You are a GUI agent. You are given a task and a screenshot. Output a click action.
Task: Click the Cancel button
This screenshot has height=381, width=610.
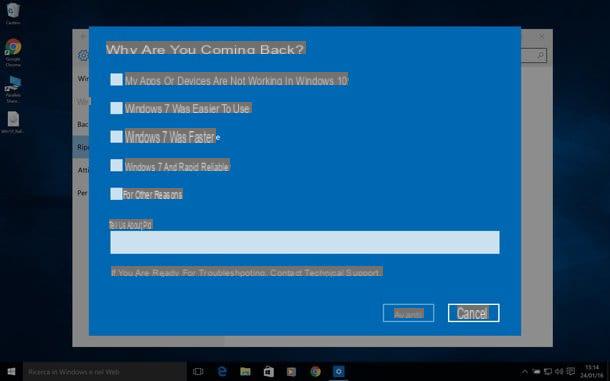473,313
